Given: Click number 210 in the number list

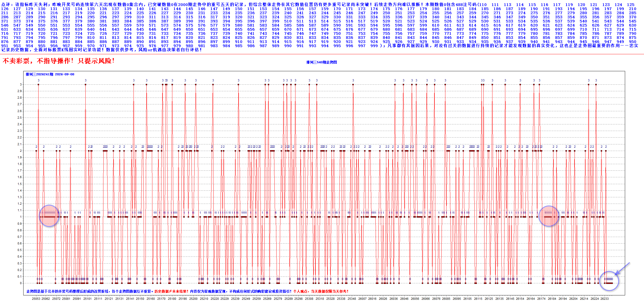Looking at the screenshot, I should 633,9.
